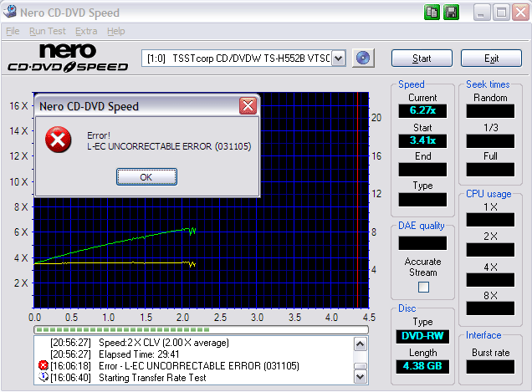Open the Help menu
The height and width of the screenshot is (392, 532).
pyautogui.click(x=116, y=31)
